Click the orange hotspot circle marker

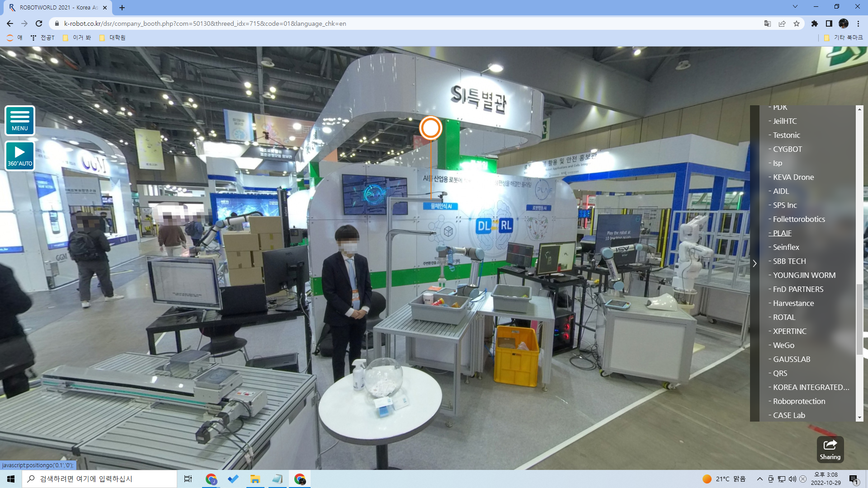pos(430,128)
